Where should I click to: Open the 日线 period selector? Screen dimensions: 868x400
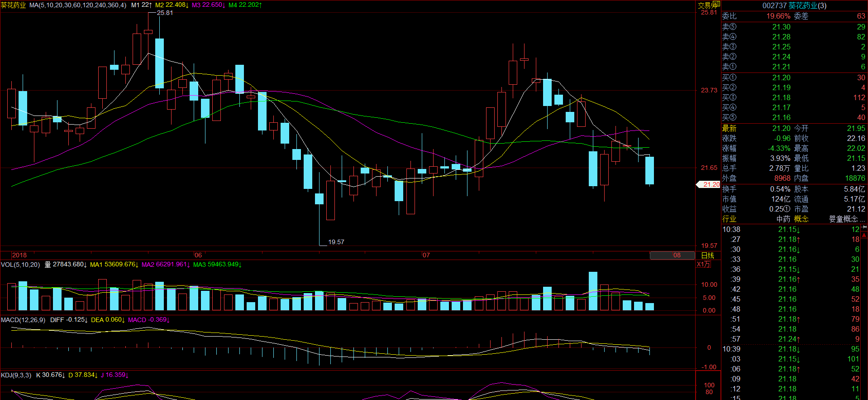[x=707, y=255]
